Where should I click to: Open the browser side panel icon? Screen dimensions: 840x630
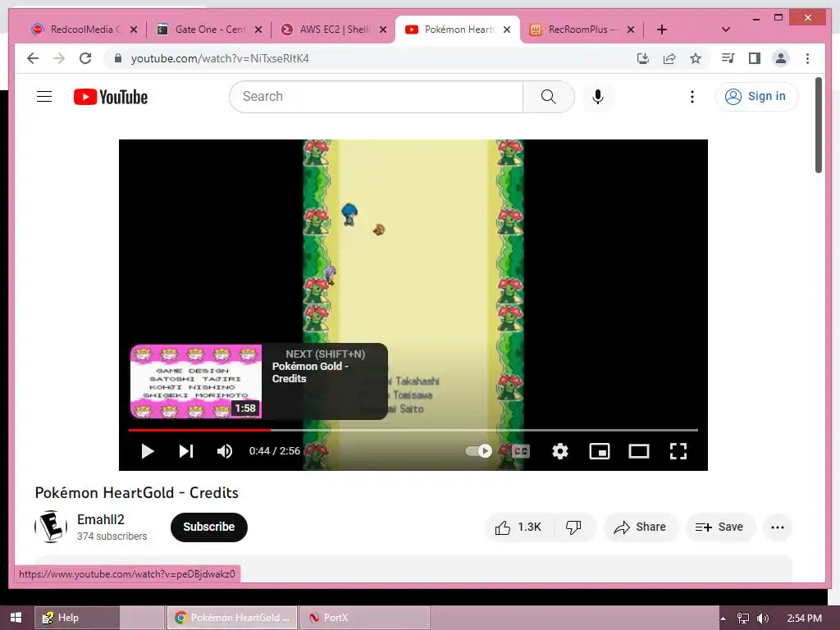[x=755, y=58]
